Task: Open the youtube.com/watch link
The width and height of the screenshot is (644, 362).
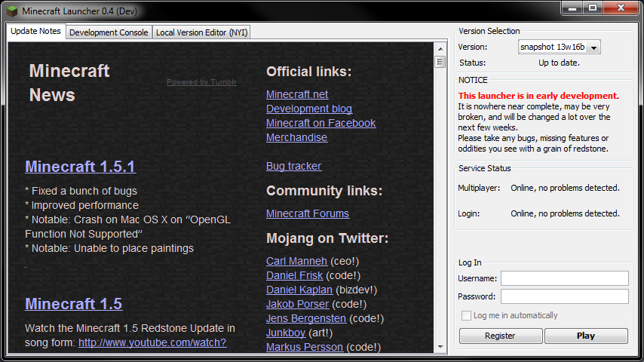Action: 152,342
